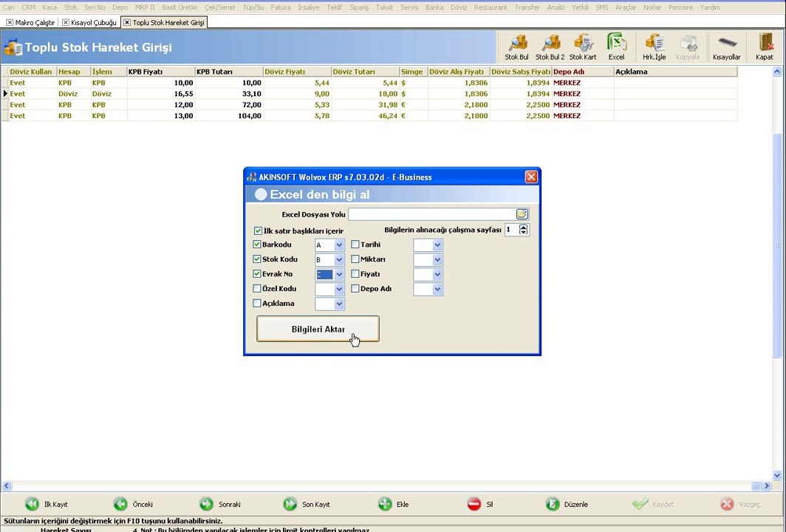Go to previous record with Önceki
The height and width of the screenshot is (532, 786).
(x=133, y=504)
